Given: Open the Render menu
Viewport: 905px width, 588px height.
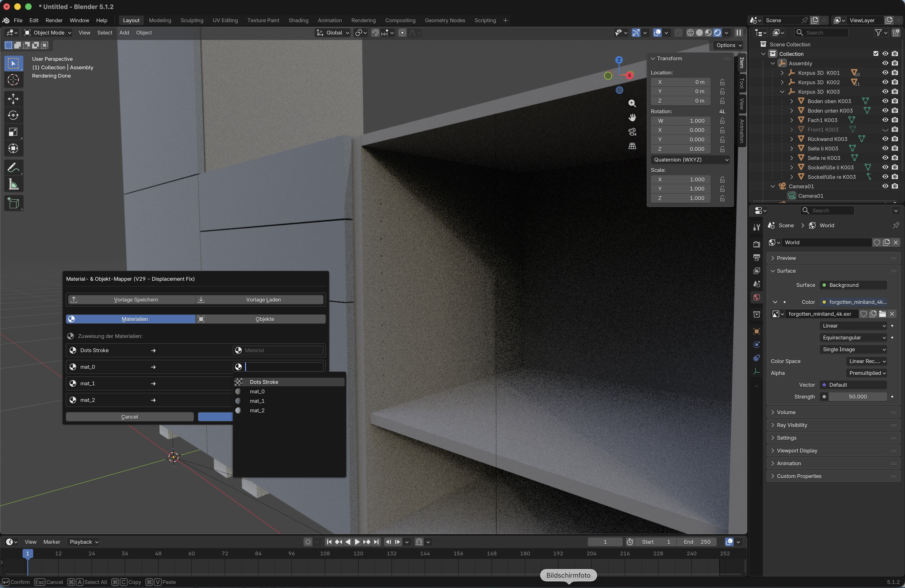Looking at the screenshot, I should point(54,21).
